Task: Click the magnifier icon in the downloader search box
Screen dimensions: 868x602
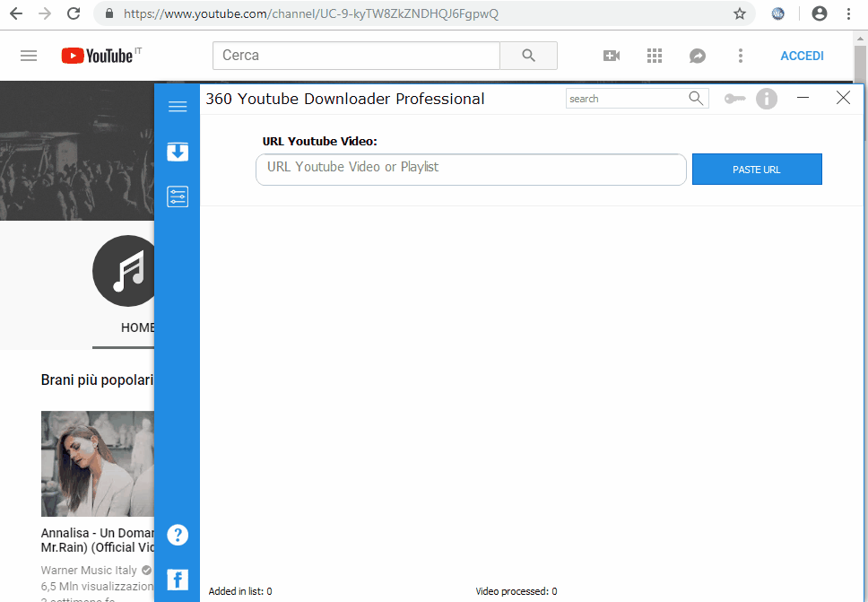Action: 696,99
